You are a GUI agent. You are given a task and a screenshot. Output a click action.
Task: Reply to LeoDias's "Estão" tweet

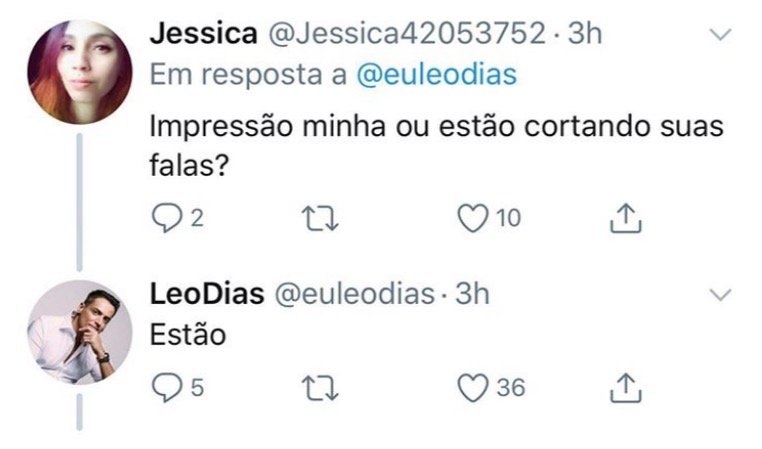coord(166,388)
